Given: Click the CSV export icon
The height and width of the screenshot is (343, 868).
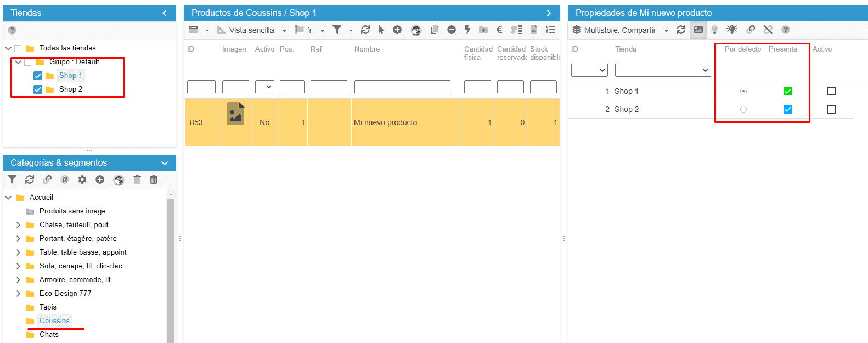Looking at the screenshot, I should tap(533, 30).
